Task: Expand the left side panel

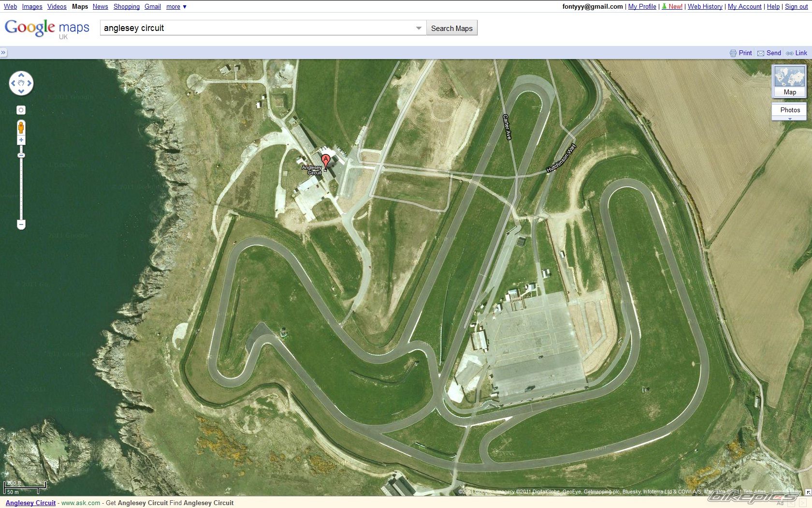Action: [x=3, y=53]
